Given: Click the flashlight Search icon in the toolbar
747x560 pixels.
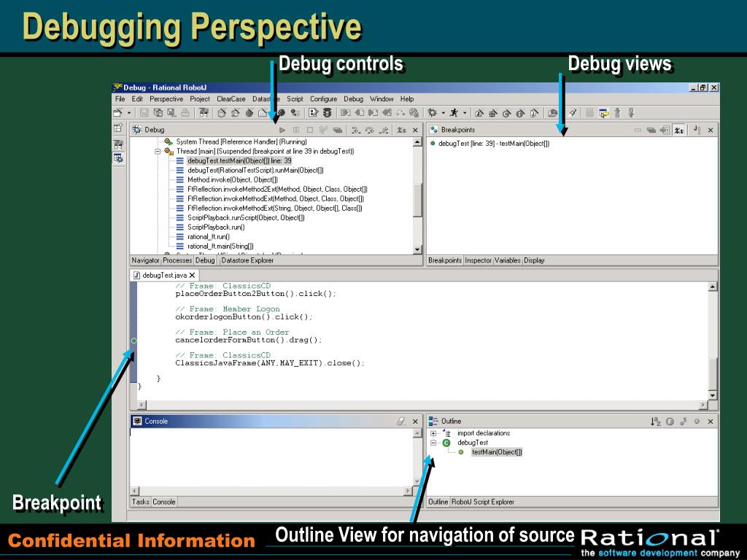Looking at the screenshot, I should [573, 113].
